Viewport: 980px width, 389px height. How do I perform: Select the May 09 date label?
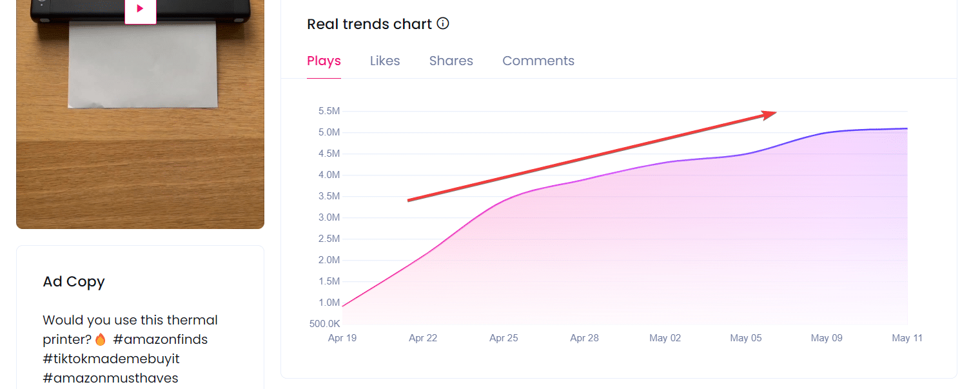point(827,338)
